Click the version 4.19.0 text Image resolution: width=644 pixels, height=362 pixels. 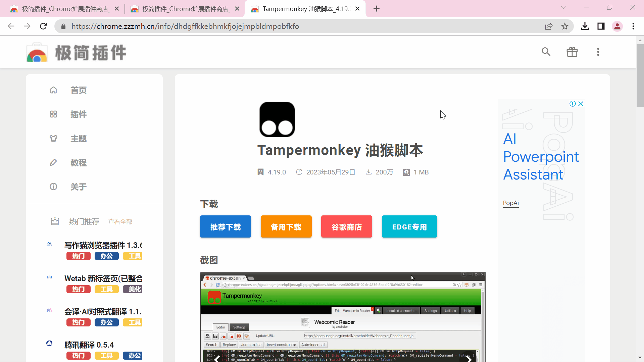pos(277,172)
